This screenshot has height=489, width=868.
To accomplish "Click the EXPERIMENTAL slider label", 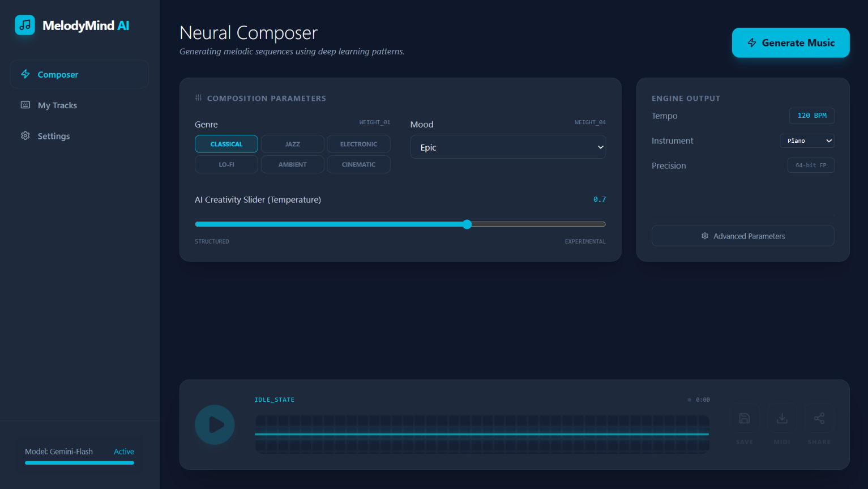I will pos(585,241).
